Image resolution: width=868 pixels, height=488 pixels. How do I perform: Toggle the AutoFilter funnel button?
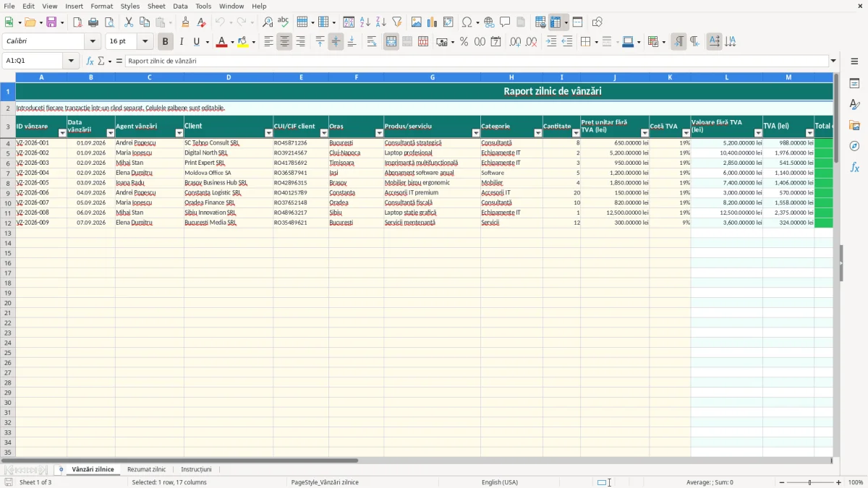pos(397,22)
